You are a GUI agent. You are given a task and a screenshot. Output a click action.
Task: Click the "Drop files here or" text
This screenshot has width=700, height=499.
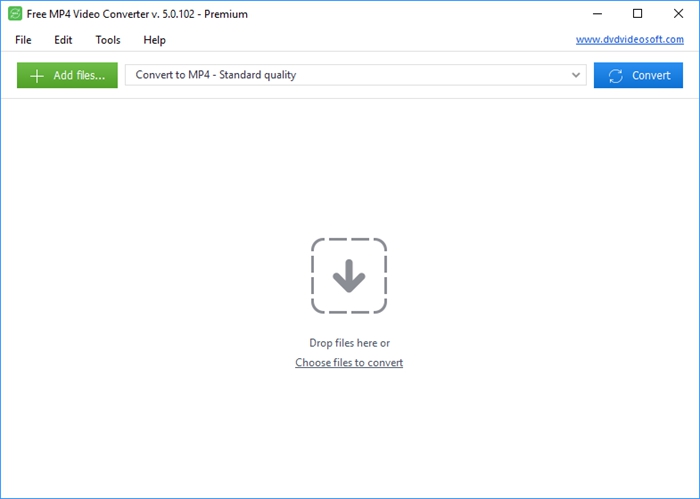[x=349, y=343]
